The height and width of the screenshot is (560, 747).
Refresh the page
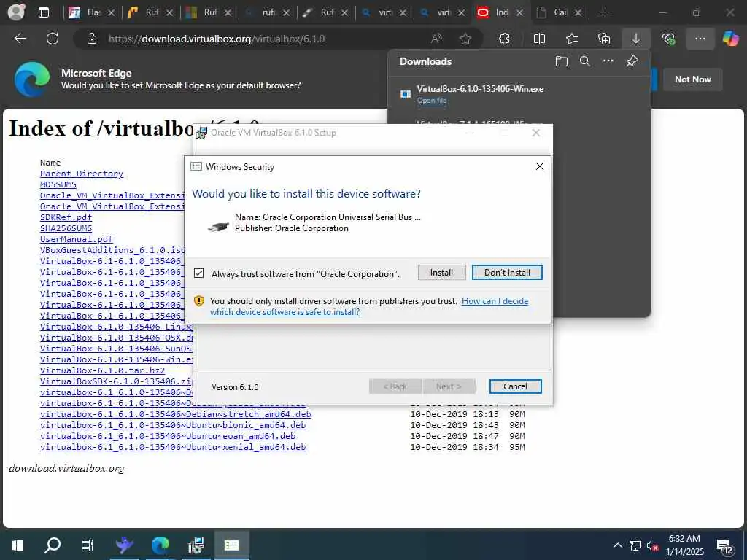[53, 39]
